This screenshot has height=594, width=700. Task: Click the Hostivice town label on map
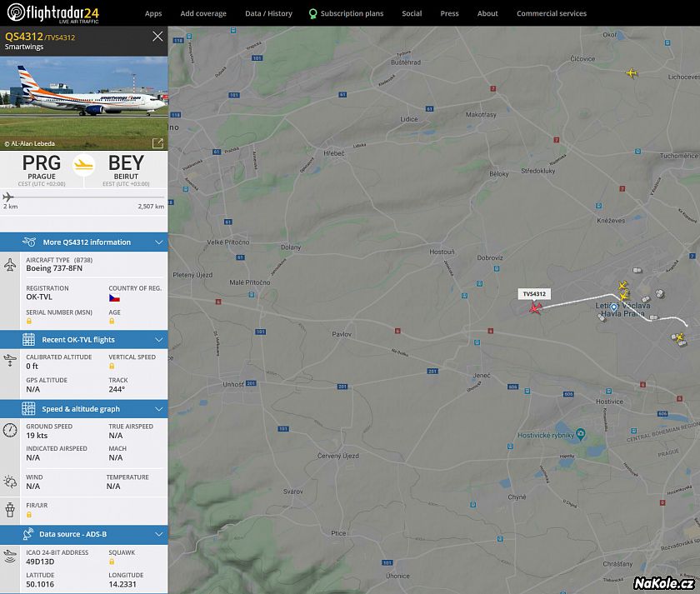click(x=609, y=402)
